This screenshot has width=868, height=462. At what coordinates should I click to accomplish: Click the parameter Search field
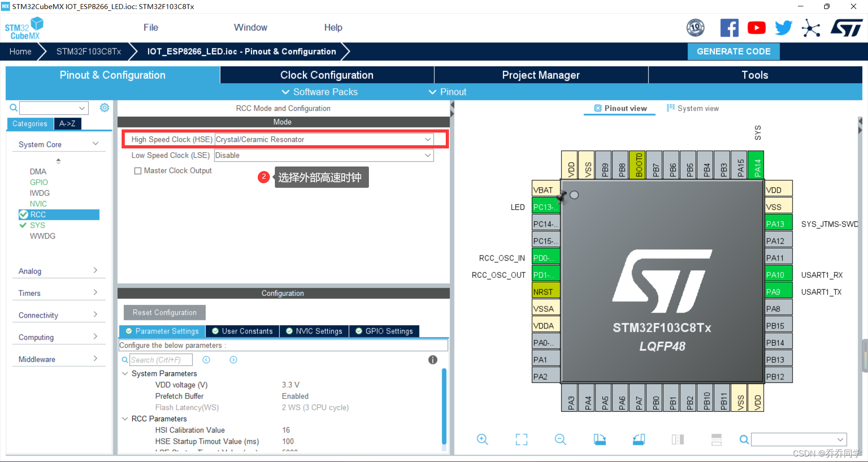[x=161, y=360]
